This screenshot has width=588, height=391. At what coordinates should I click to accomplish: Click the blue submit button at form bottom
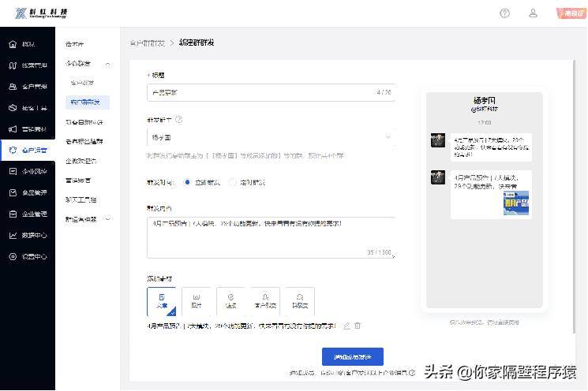[x=353, y=356]
